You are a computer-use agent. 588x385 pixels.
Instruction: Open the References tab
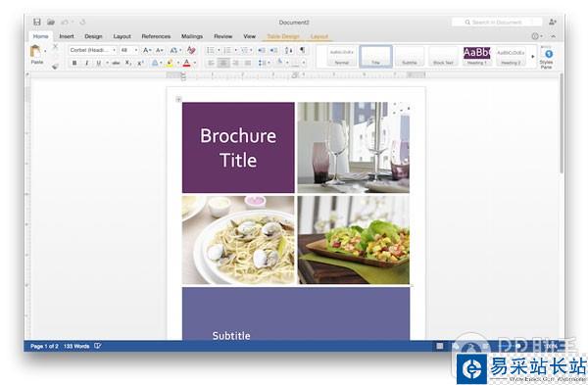tap(156, 36)
